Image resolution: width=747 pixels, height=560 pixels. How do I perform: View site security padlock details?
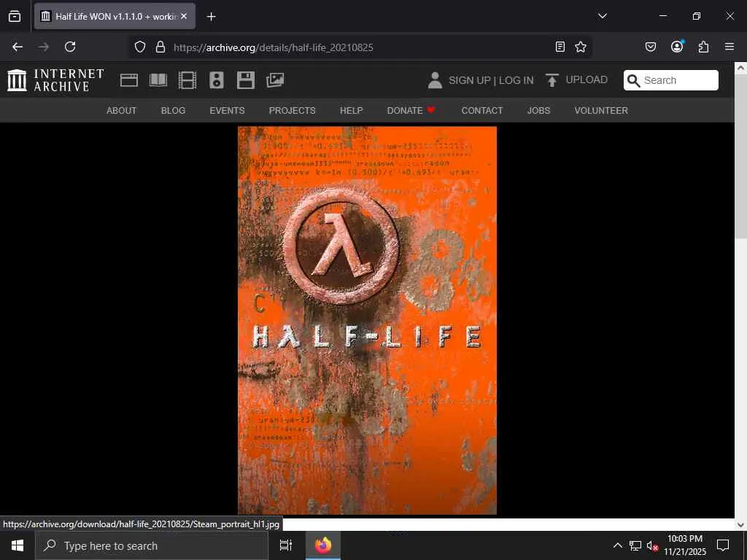pyautogui.click(x=160, y=47)
